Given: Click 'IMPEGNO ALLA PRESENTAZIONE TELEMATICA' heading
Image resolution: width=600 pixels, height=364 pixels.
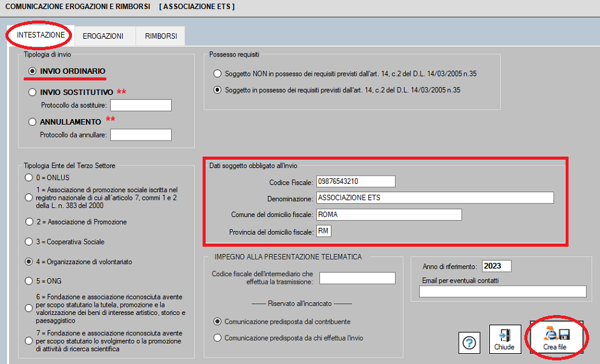Looking at the screenshot, I should pos(288,257).
